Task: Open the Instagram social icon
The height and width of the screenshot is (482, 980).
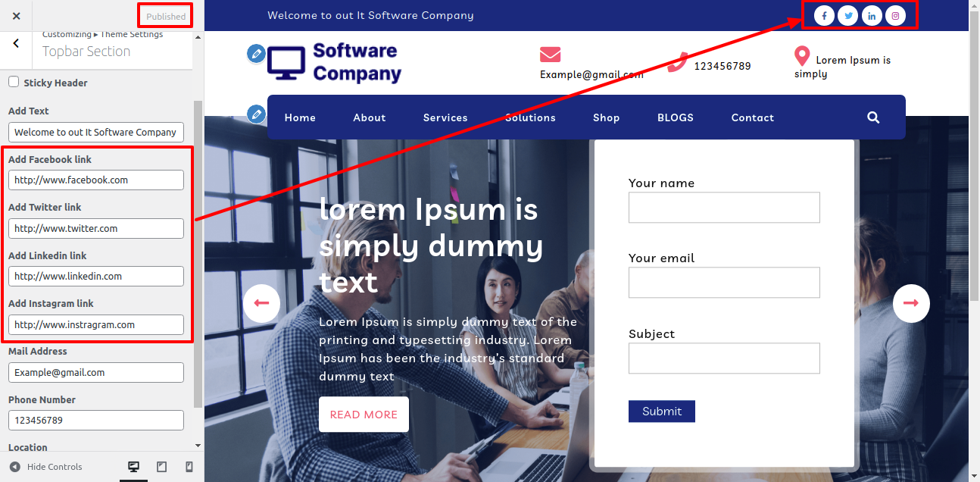Action: [x=895, y=15]
